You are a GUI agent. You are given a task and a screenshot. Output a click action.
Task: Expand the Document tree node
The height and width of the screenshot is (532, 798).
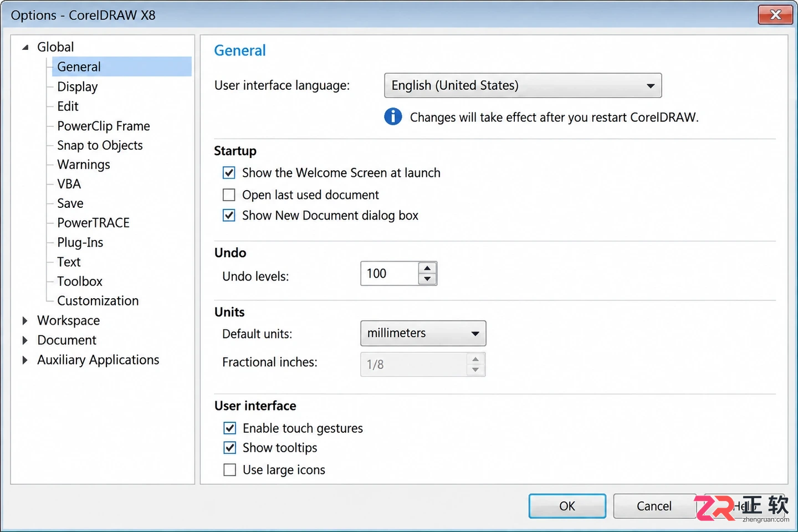[25, 340]
